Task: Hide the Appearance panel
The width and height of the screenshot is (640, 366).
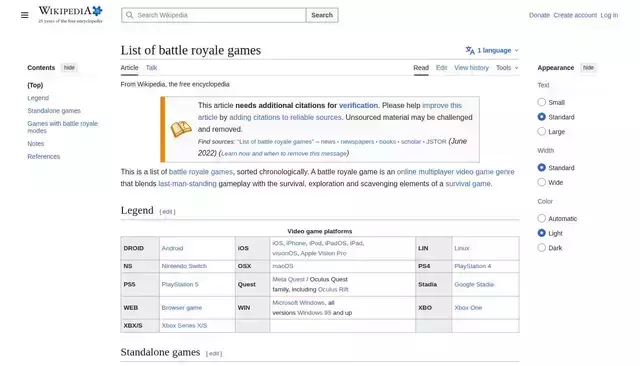Action: point(588,68)
